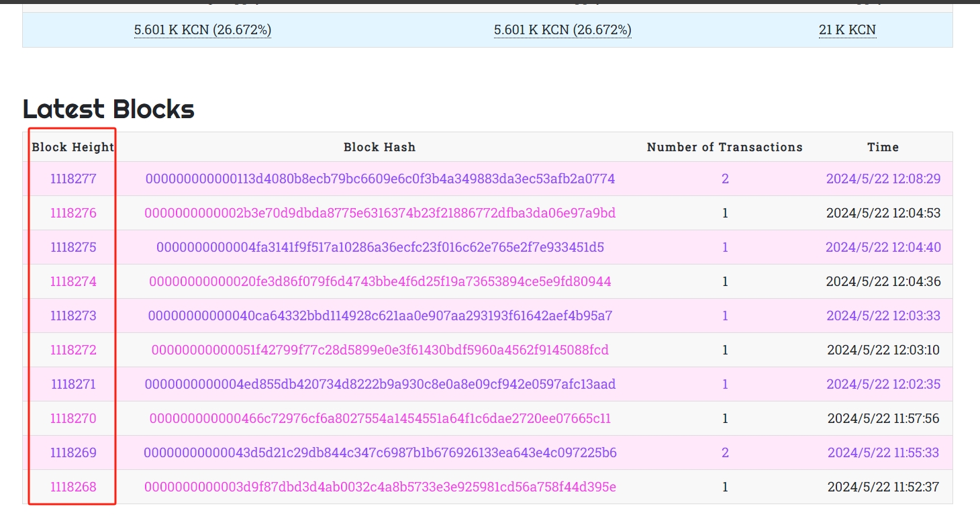Click transaction count for block 1118273
980x523 pixels.
725,316
